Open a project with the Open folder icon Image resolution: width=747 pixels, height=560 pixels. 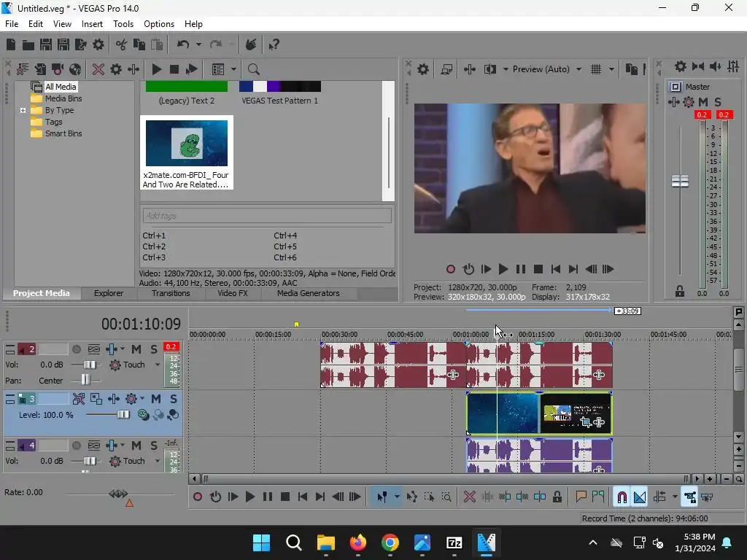coord(28,44)
